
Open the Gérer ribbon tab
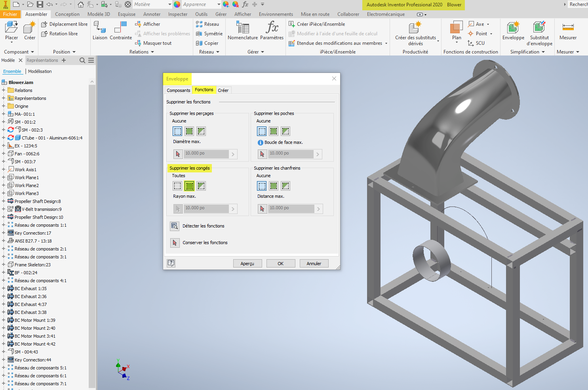221,14
